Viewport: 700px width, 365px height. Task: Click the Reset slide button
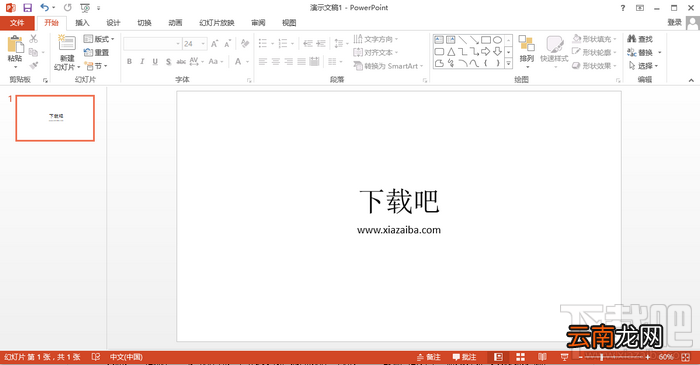tap(96, 53)
